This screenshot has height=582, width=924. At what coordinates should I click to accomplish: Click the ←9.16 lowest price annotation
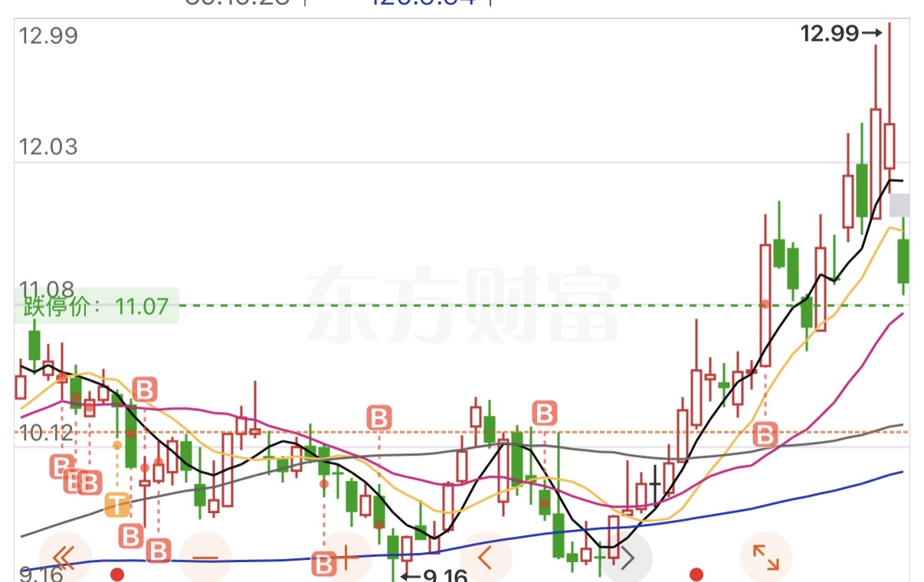point(434,576)
